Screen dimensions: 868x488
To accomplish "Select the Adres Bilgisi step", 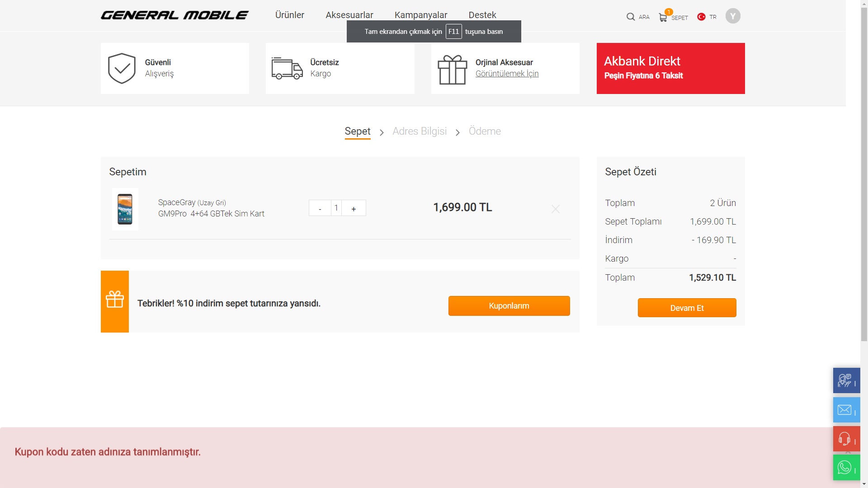I will [420, 131].
